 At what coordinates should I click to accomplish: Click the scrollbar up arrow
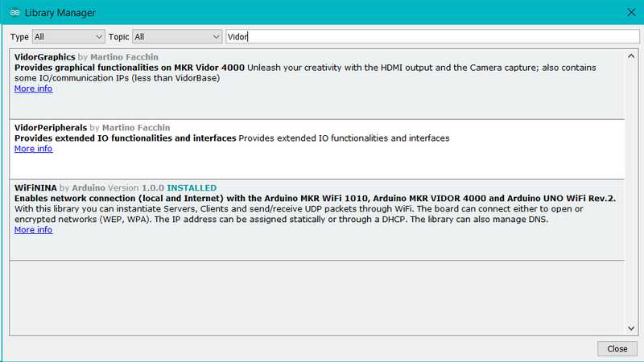[630, 56]
